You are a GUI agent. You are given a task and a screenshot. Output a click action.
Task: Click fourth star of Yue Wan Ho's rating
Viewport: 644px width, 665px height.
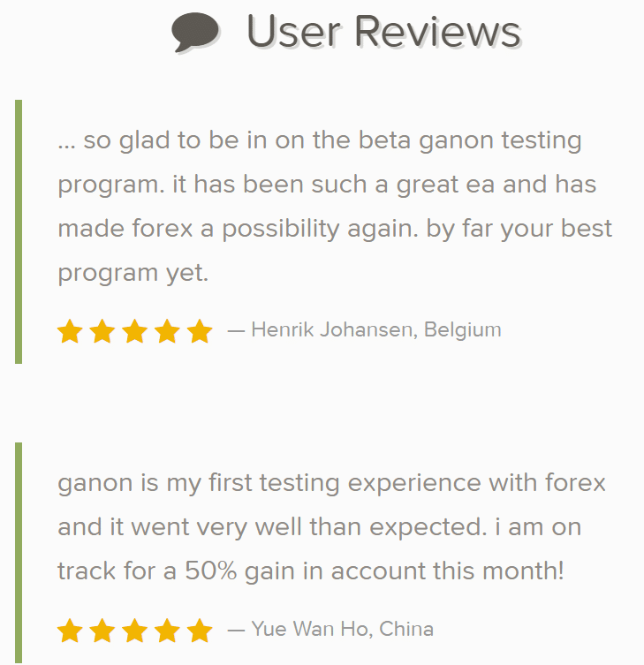click(167, 631)
